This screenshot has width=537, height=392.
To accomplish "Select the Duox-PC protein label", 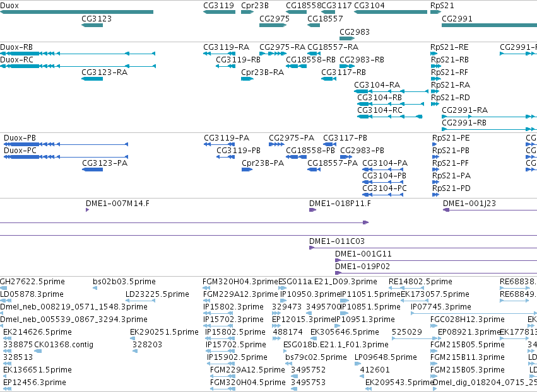I will [20, 151].
